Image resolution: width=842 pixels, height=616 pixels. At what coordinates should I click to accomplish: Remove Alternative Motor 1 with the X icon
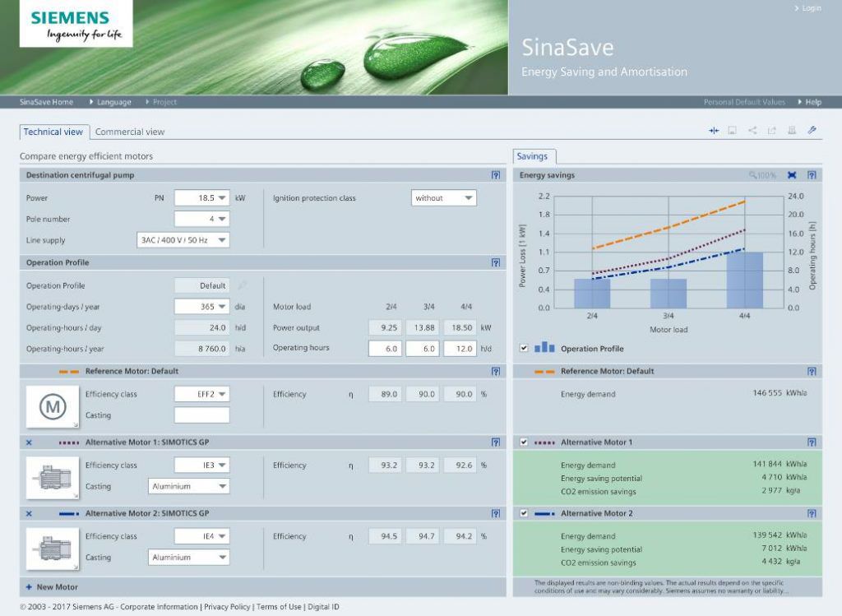point(29,442)
